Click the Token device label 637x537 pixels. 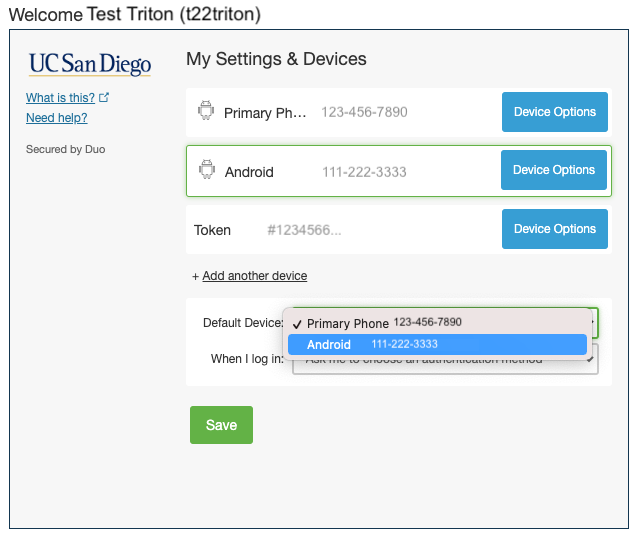pyautogui.click(x=212, y=230)
